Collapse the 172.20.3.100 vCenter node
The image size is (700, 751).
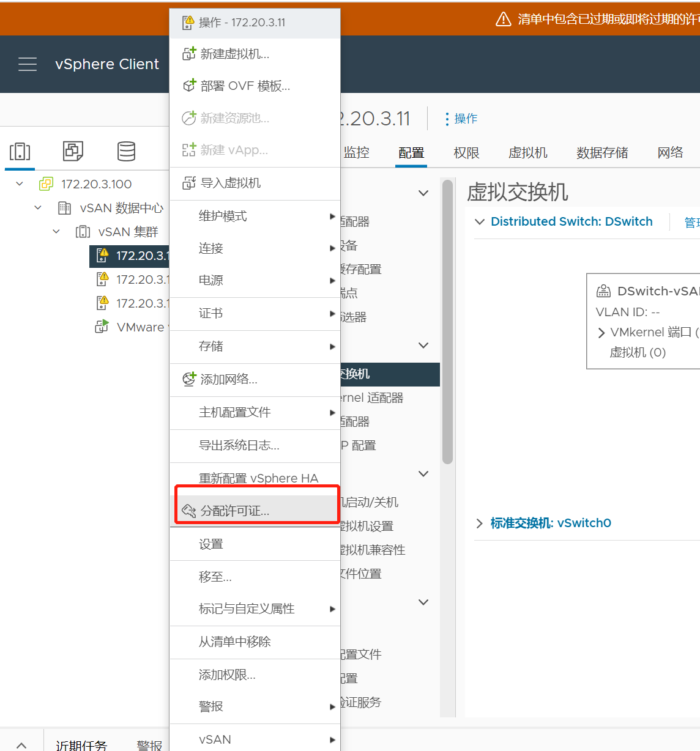[20, 183]
